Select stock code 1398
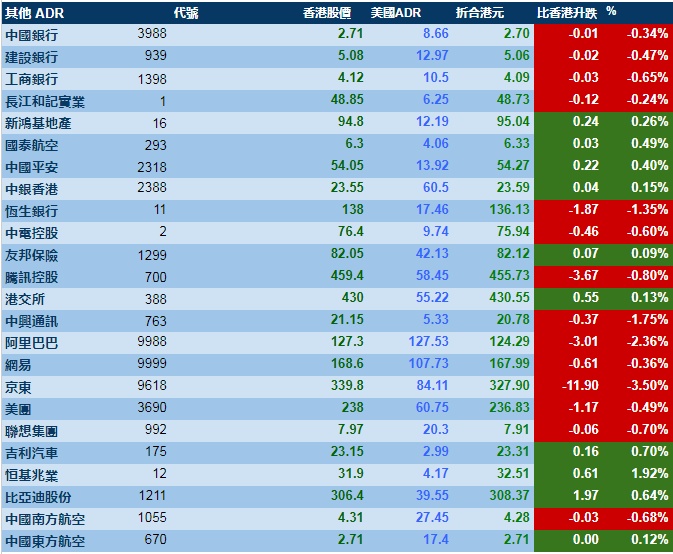673x554 pixels. 152,79
